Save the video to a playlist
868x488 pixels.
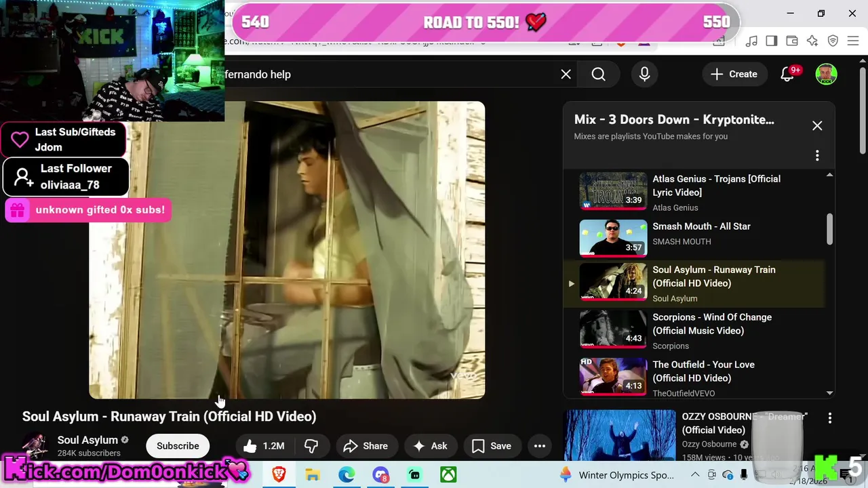[x=492, y=446]
